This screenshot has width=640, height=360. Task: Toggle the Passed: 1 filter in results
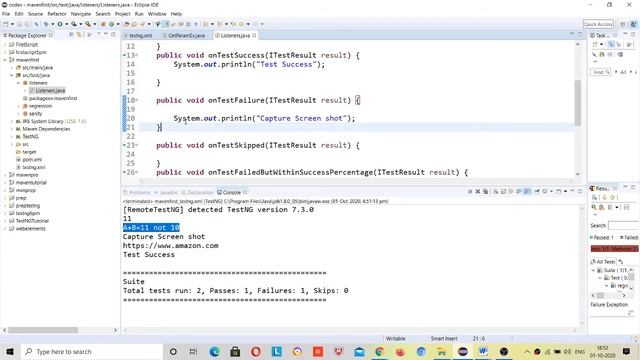(602, 237)
